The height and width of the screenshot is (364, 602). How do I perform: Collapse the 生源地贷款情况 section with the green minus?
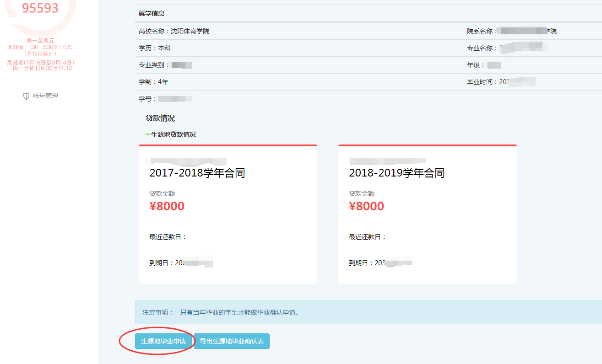pyautogui.click(x=147, y=134)
